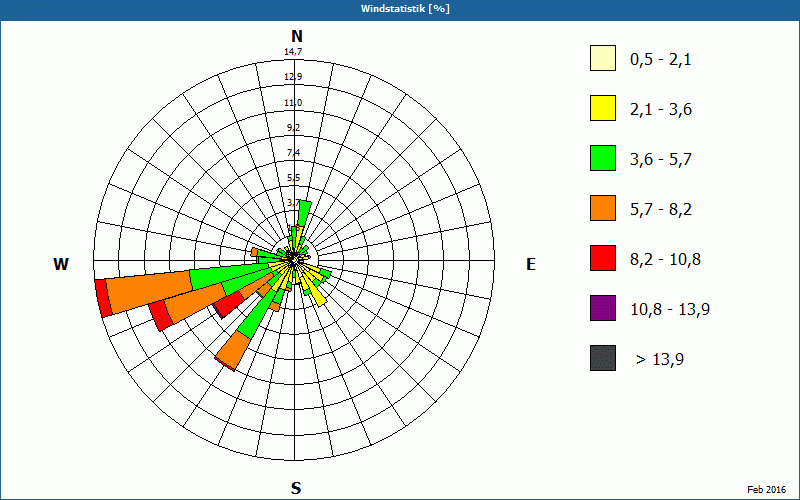Image resolution: width=800 pixels, height=500 pixels.
Task: Click the 7,4 radial axis value
Action: (293, 153)
